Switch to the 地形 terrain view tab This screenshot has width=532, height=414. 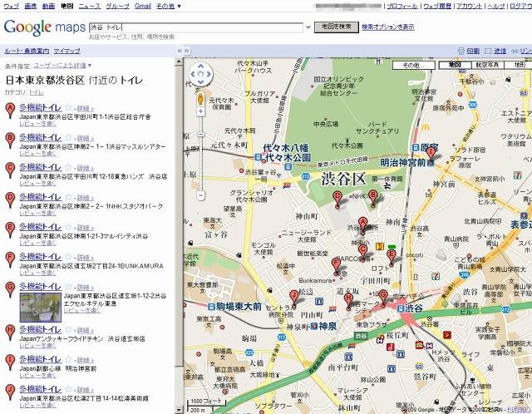coord(518,65)
